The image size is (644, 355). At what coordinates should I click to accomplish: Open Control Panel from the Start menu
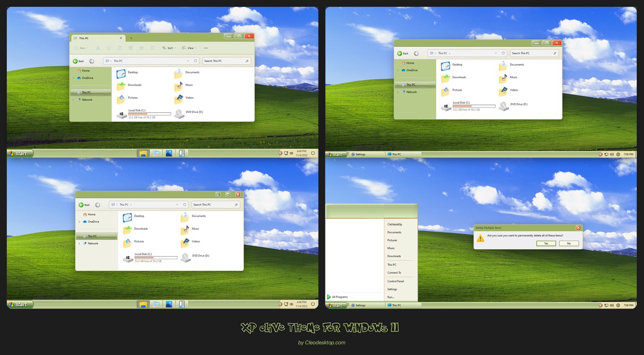coord(395,281)
